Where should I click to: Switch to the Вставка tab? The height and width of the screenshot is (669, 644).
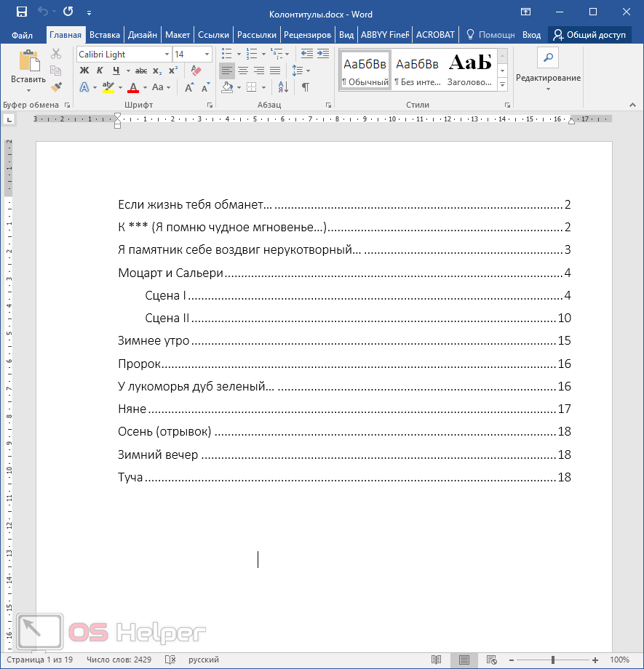pyautogui.click(x=104, y=35)
